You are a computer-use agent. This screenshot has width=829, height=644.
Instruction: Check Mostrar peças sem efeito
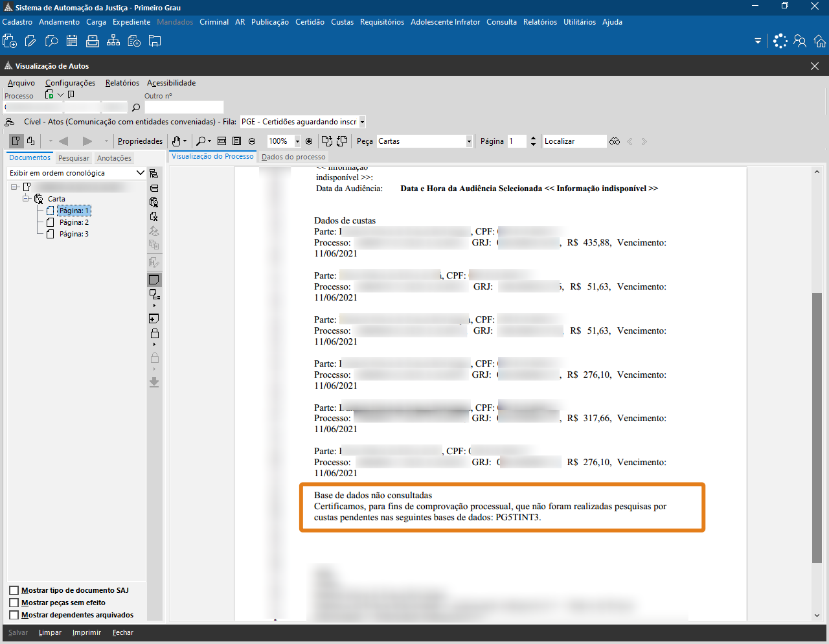pyautogui.click(x=14, y=603)
